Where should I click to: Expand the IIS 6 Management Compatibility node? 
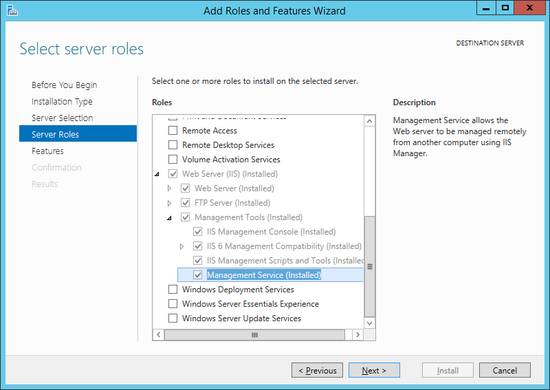[x=182, y=246]
